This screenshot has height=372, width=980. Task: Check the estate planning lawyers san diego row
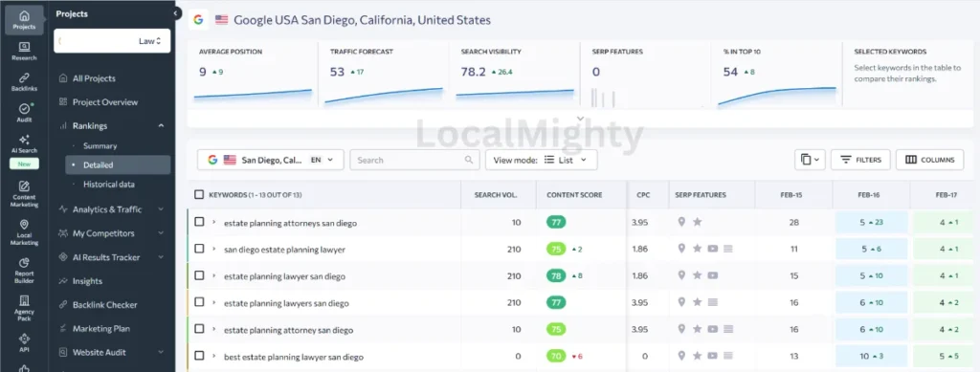click(x=199, y=302)
